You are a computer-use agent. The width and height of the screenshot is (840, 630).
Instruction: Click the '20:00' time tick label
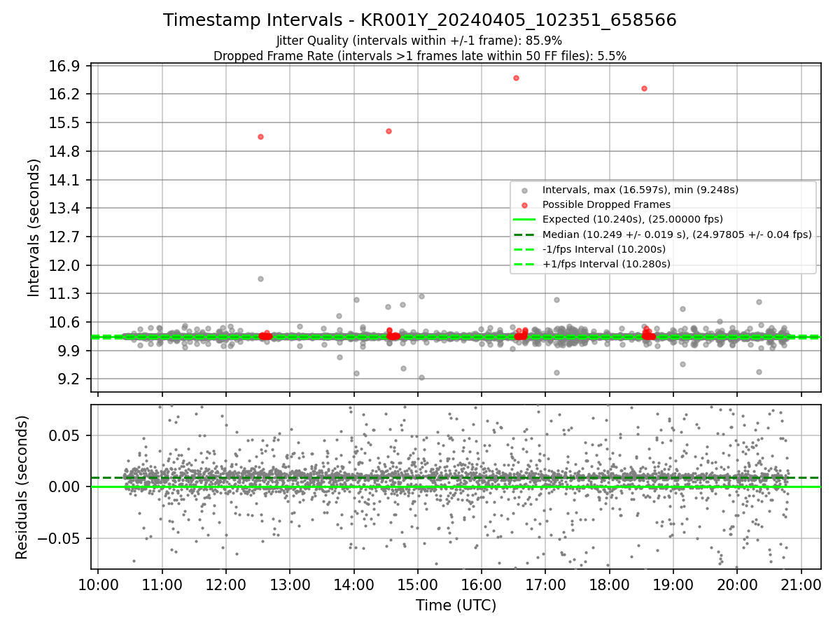point(737,584)
